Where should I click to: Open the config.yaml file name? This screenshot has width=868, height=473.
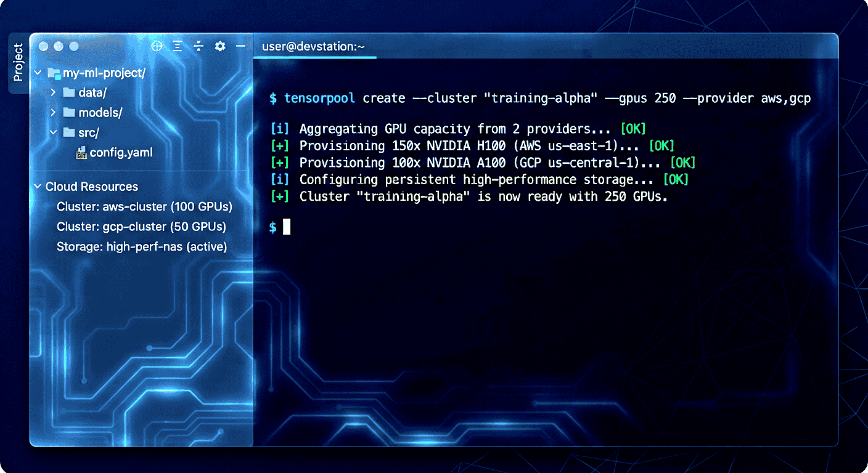tap(121, 153)
